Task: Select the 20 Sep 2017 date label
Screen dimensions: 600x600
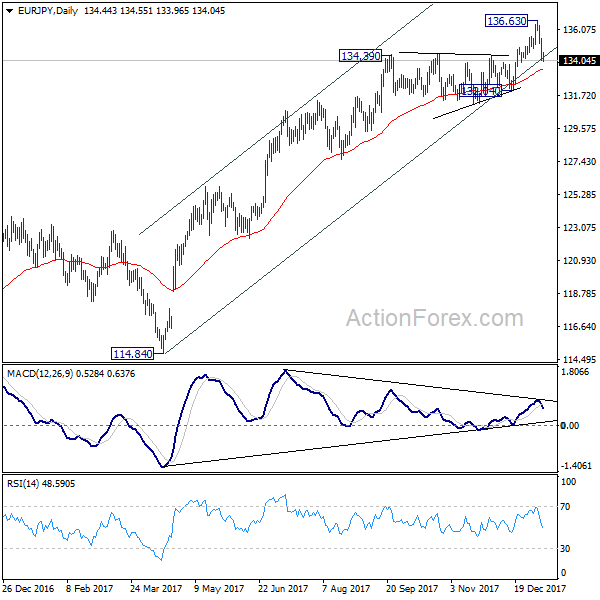Action: pos(412,589)
